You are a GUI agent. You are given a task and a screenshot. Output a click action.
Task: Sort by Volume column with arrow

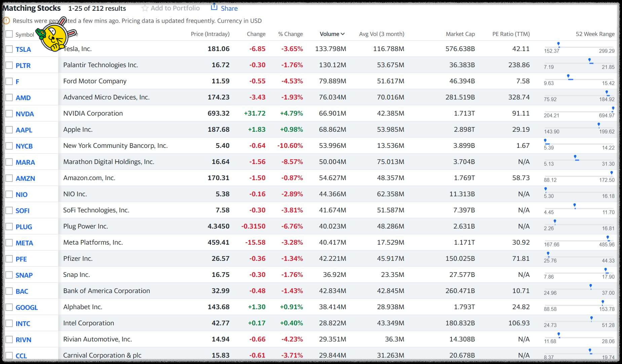coord(332,34)
